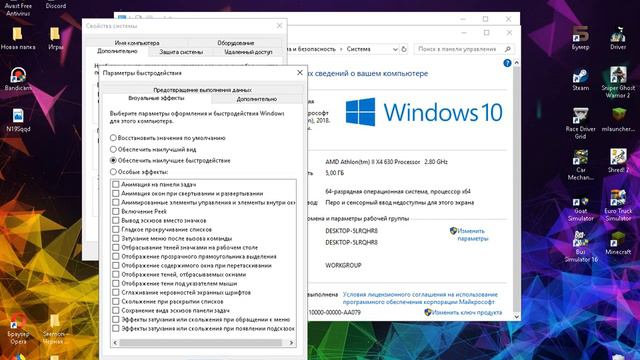Launch Car Mechanic shortcut
Screen dimensions: 640x360
(580, 165)
